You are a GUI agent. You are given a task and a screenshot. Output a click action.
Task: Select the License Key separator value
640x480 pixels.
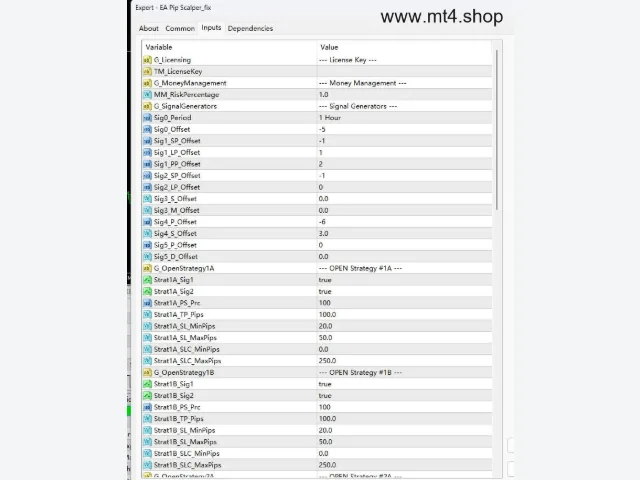coord(348,60)
